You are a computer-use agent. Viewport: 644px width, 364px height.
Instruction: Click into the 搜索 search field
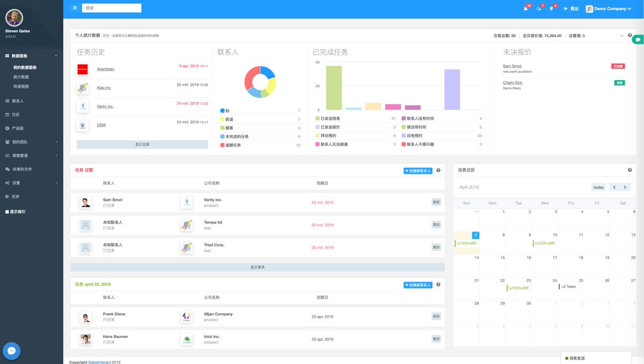click(x=112, y=8)
